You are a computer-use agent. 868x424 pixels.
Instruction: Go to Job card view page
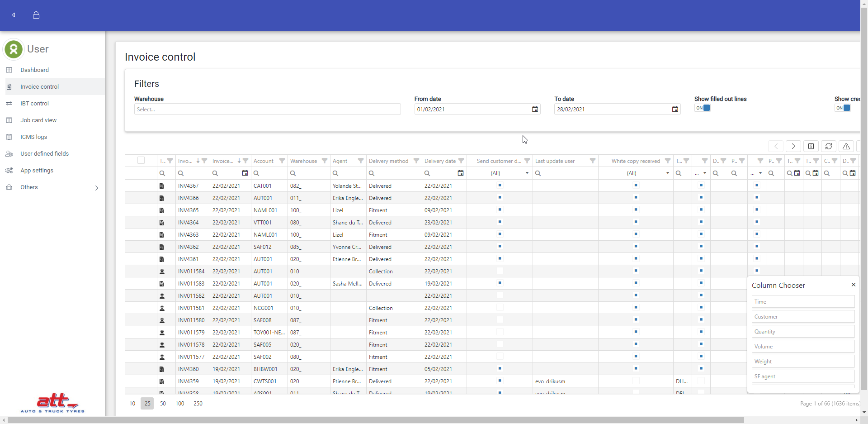(x=38, y=120)
